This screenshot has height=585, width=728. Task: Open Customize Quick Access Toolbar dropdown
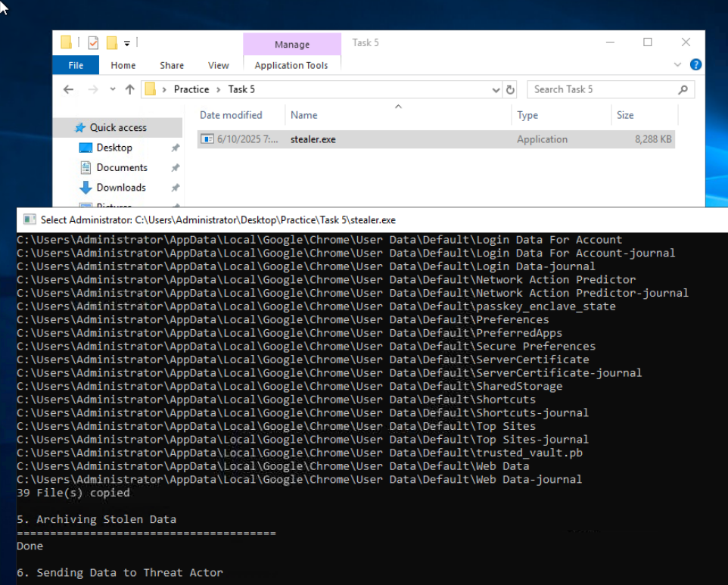tap(127, 43)
